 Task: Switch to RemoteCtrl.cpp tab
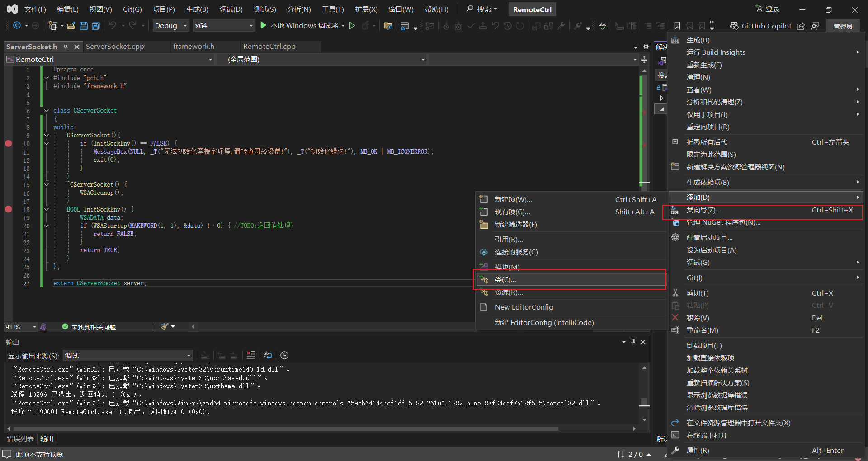(269, 47)
